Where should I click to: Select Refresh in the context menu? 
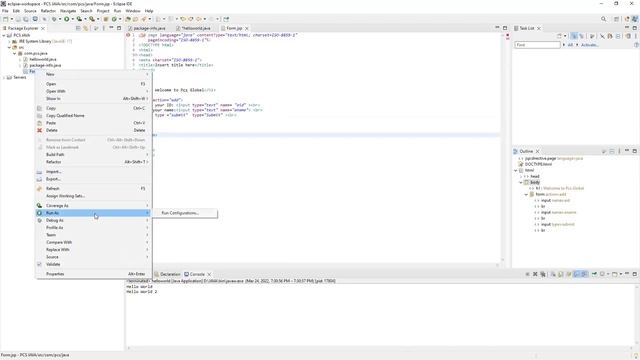(93, 189)
